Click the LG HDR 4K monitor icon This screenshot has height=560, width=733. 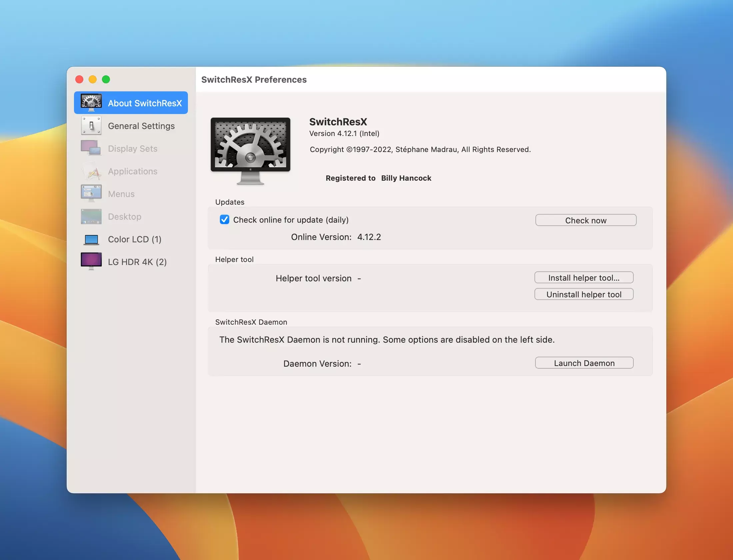pos(91,261)
